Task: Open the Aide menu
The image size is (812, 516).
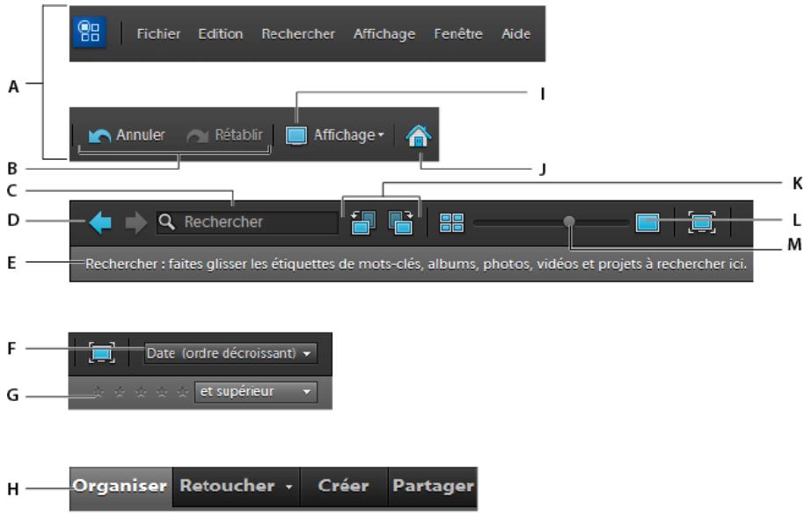Action: coord(516,34)
